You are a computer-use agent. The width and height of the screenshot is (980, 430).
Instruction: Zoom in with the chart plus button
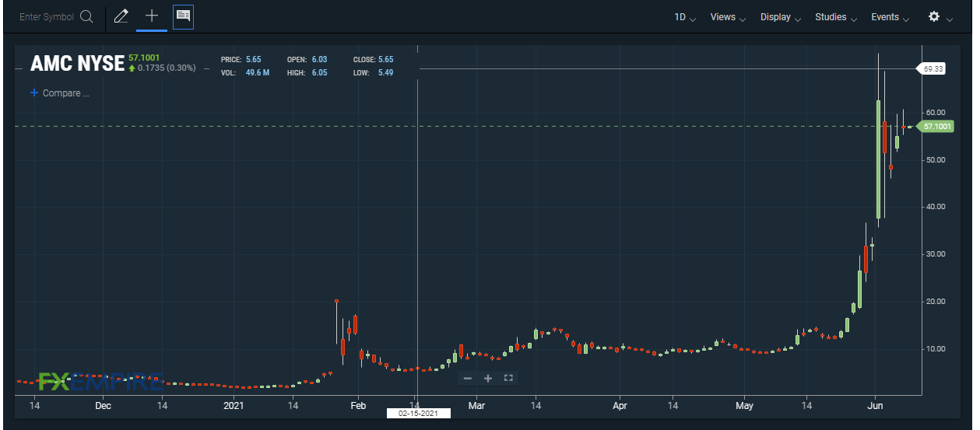488,378
